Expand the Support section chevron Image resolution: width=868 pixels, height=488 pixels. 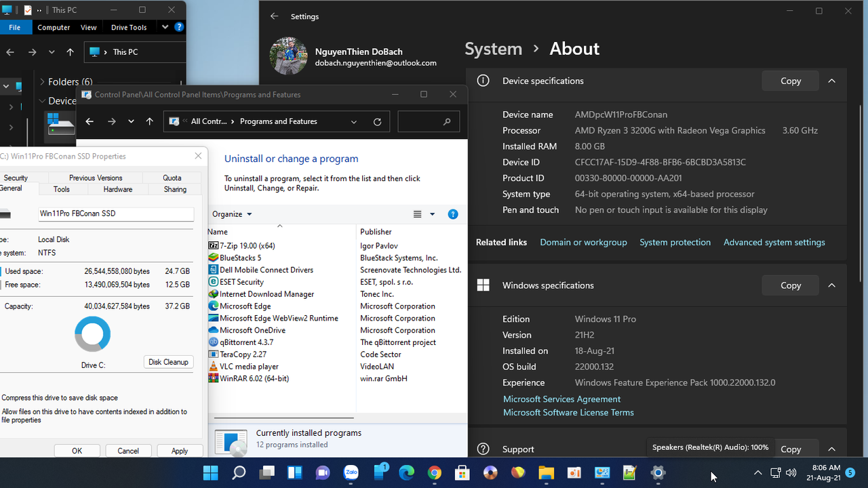[831, 449]
